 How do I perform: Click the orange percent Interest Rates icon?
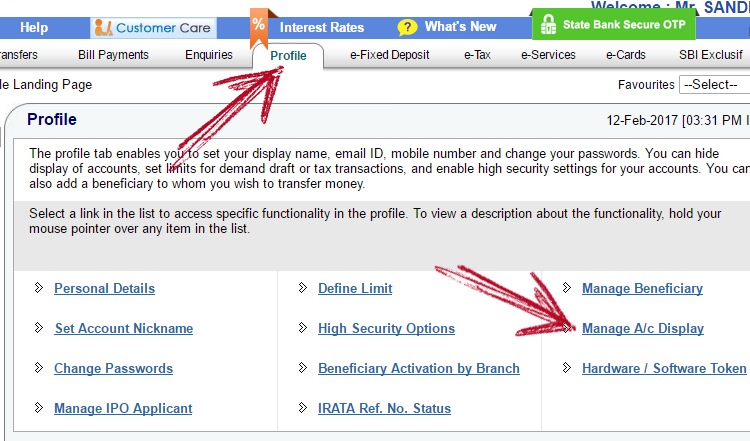(x=258, y=24)
